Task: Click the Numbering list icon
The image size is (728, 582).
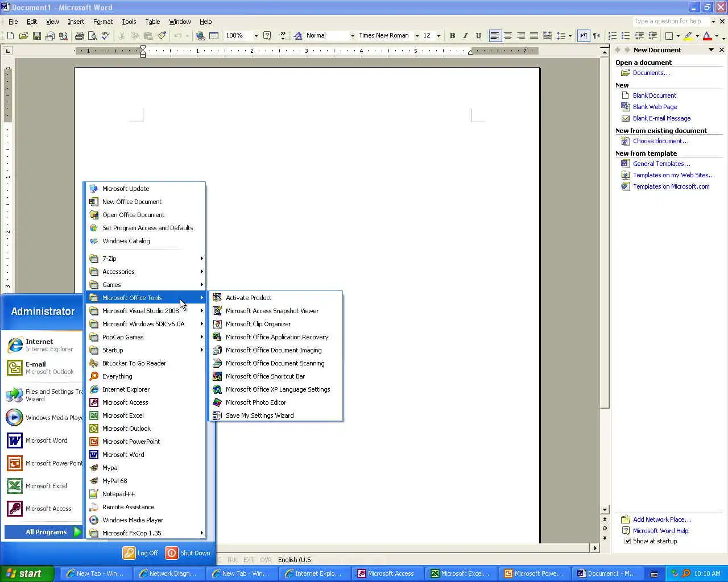Action: [x=613, y=36]
